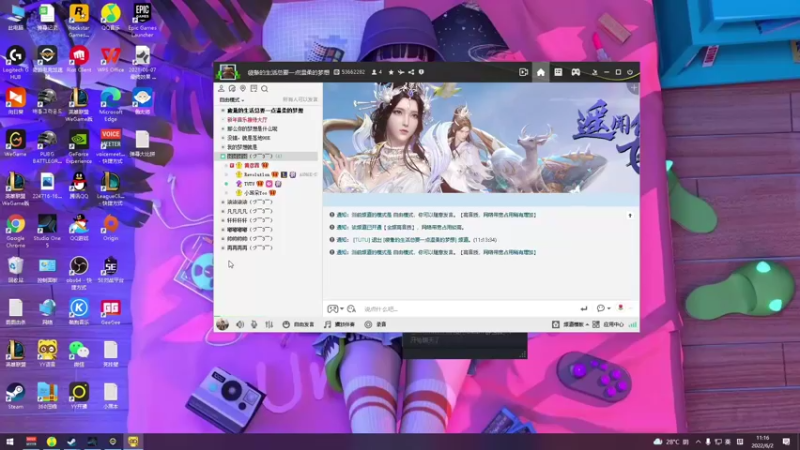Viewport: 800px width, 450px height.
Task: Open the game controller icon in title bar
Action: pyautogui.click(x=576, y=72)
